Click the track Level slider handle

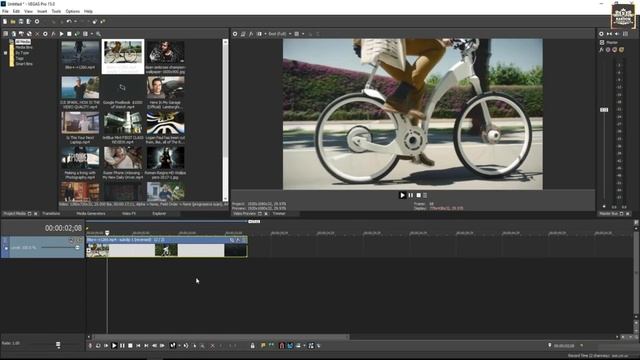coord(77,247)
